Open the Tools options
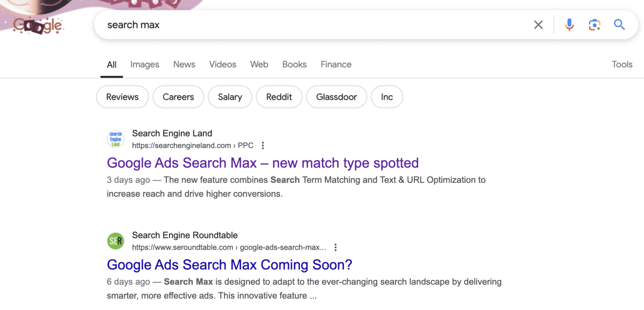This screenshot has height=310, width=644. pyautogui.click(x=622, y=64)
